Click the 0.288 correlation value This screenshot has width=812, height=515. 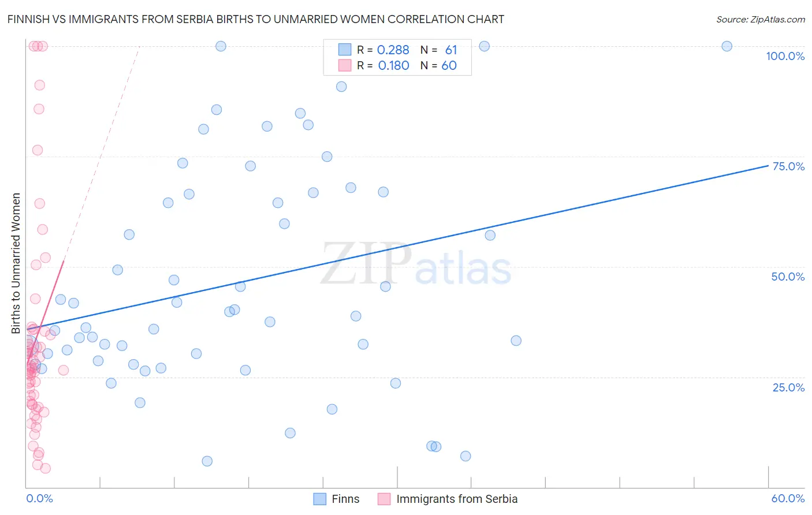(x=393, y=50)
